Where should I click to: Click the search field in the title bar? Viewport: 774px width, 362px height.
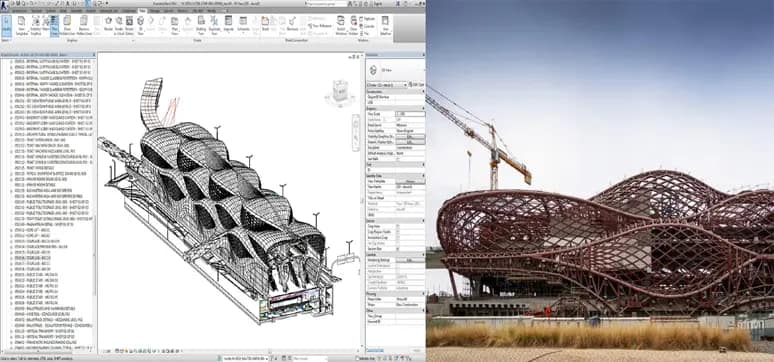326,3
